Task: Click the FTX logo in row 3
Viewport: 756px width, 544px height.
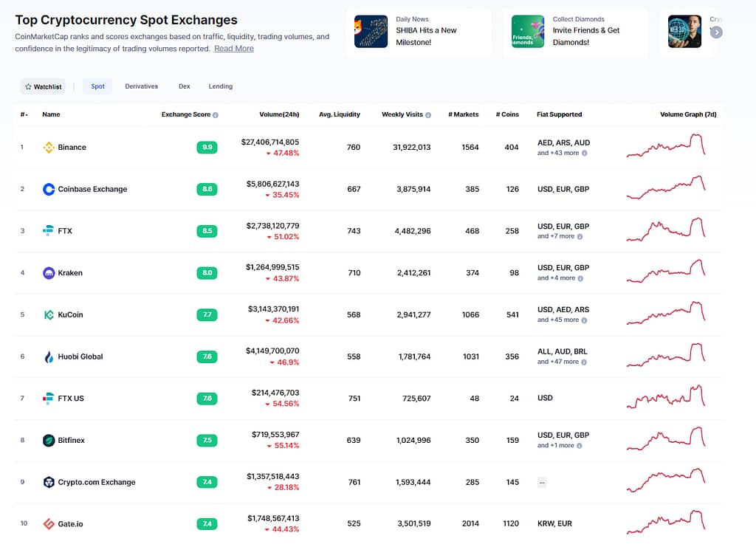Action: point(49,231)
